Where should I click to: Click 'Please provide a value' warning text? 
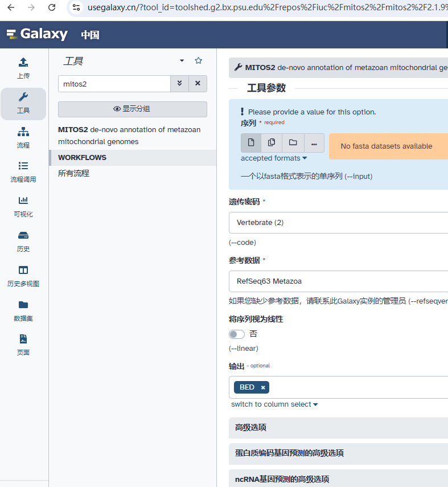pyautogui.click(x=312, y=112)
